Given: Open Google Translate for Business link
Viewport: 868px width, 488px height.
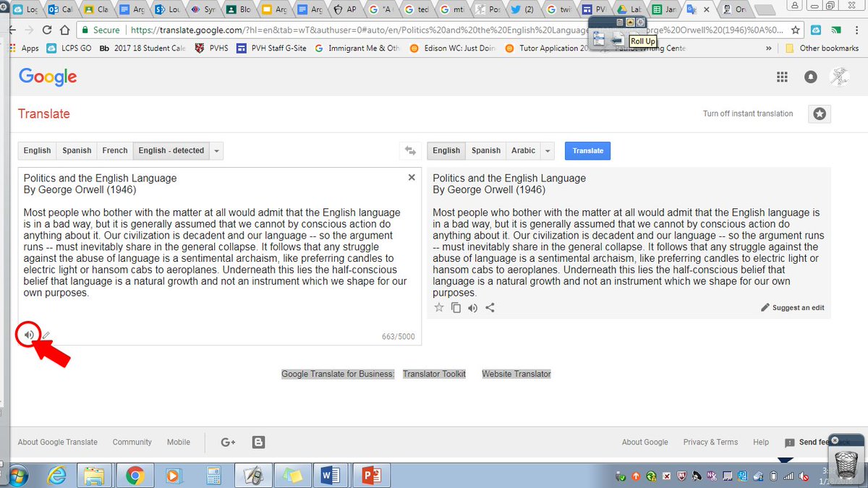Looking at the screenshot, I should [x=338, y=374].
